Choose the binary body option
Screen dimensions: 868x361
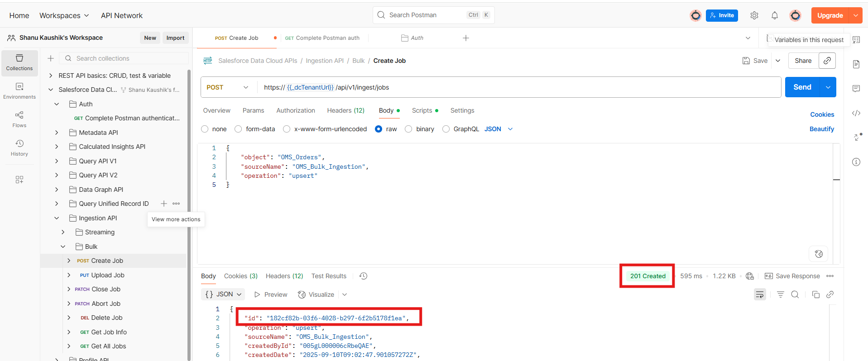pos(408,129)
